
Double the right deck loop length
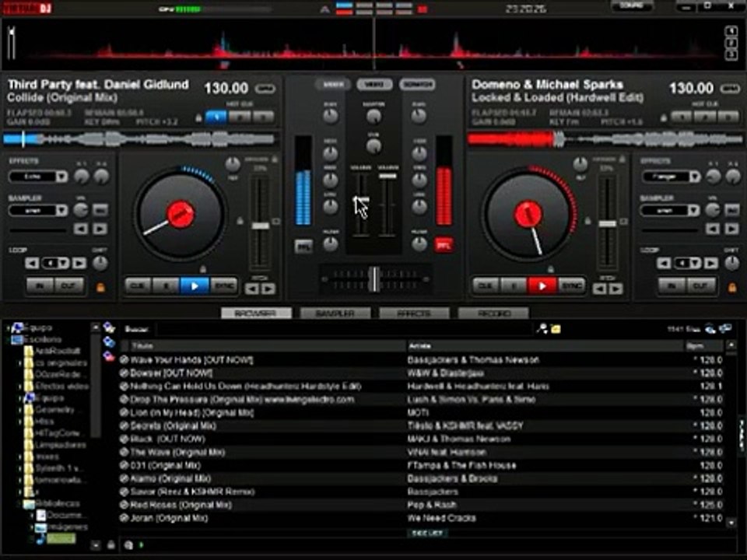(710, 263)
